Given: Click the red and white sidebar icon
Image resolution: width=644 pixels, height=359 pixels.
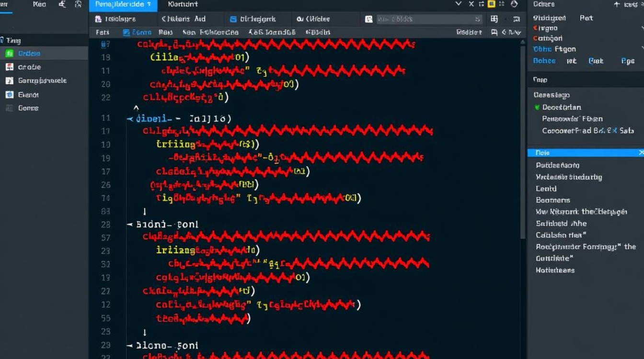Looking at the screenshot, I should pos(9,67).
